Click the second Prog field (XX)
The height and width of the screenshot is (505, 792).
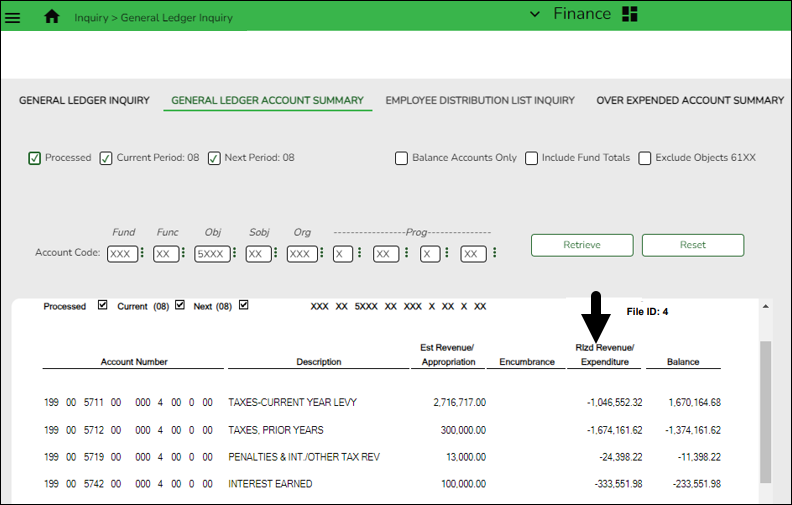pyautogui.click(x=386, y=254)
